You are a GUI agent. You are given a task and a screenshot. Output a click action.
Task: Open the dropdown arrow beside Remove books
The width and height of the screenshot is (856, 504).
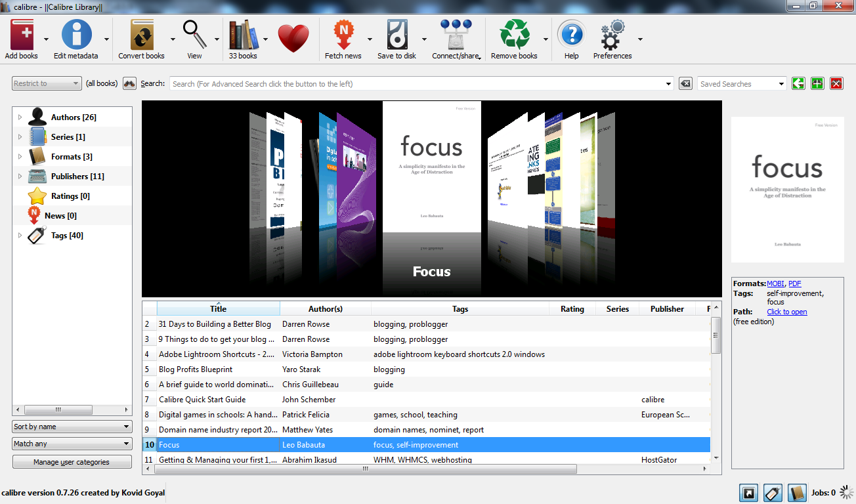[x=546, y=39]
